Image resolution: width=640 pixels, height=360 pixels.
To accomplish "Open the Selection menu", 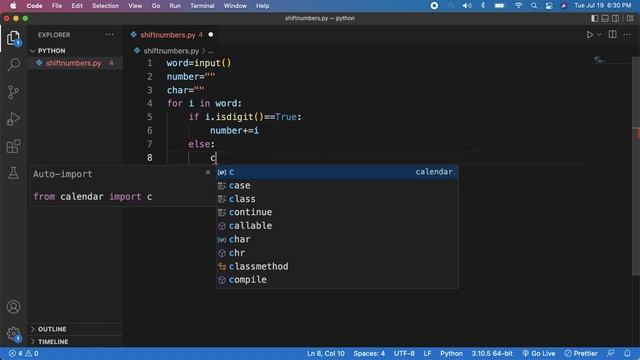I will [105, 6].
